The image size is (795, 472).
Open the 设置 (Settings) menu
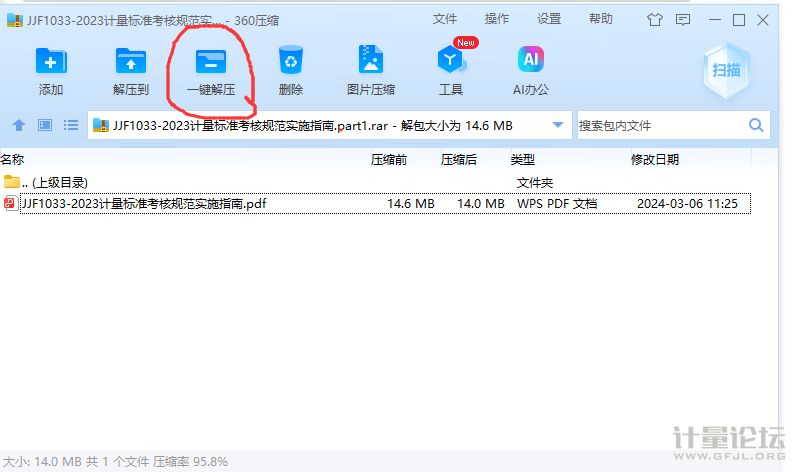click(549, 19)
